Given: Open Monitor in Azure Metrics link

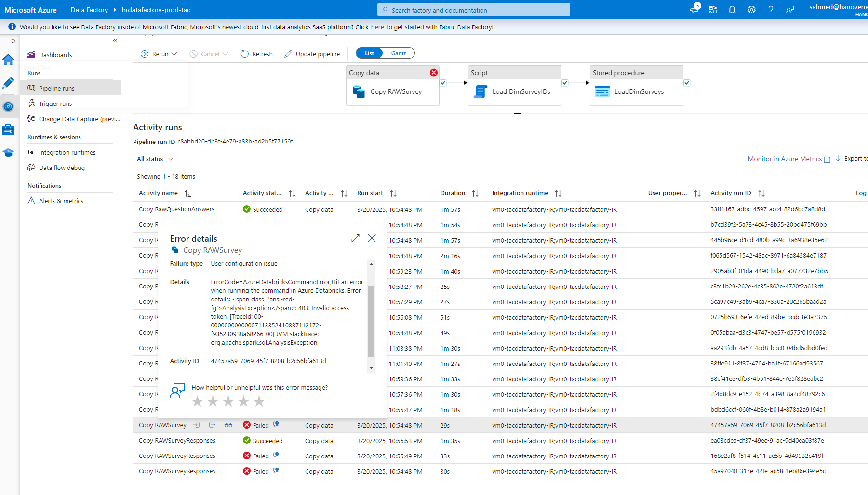Looking at the screenshot, I should (789, 159).
